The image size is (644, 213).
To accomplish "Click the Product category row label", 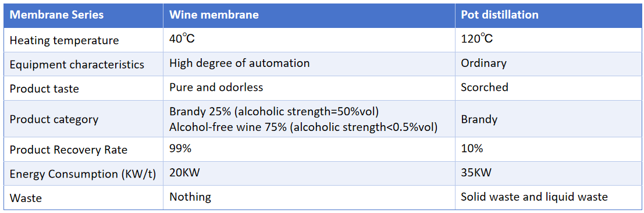I will 83,119.
